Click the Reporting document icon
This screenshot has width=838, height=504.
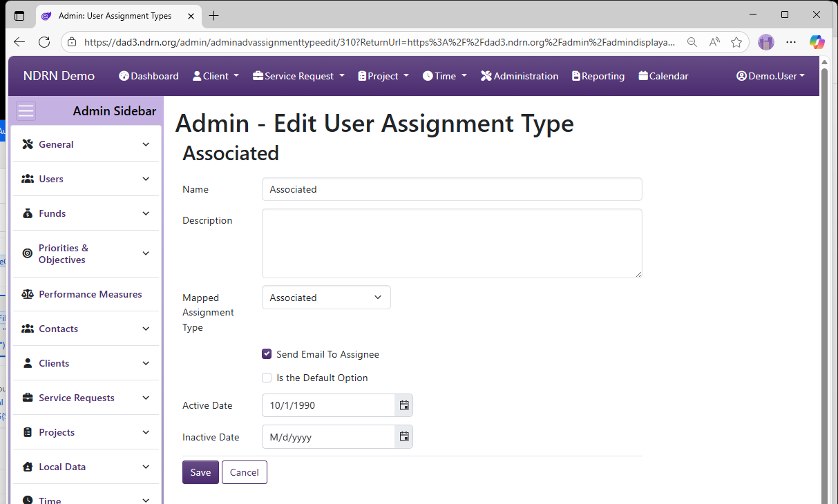(x=576, y=76)
